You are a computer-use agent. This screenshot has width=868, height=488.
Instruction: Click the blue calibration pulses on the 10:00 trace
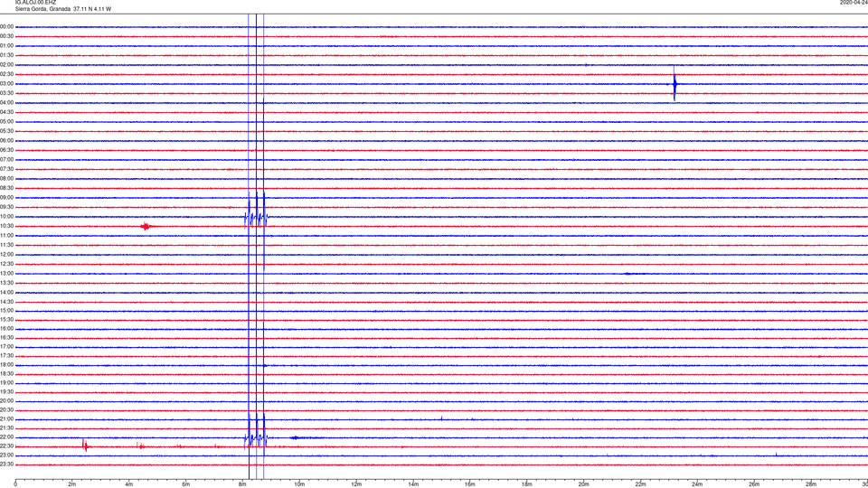(x=256, y=211)
